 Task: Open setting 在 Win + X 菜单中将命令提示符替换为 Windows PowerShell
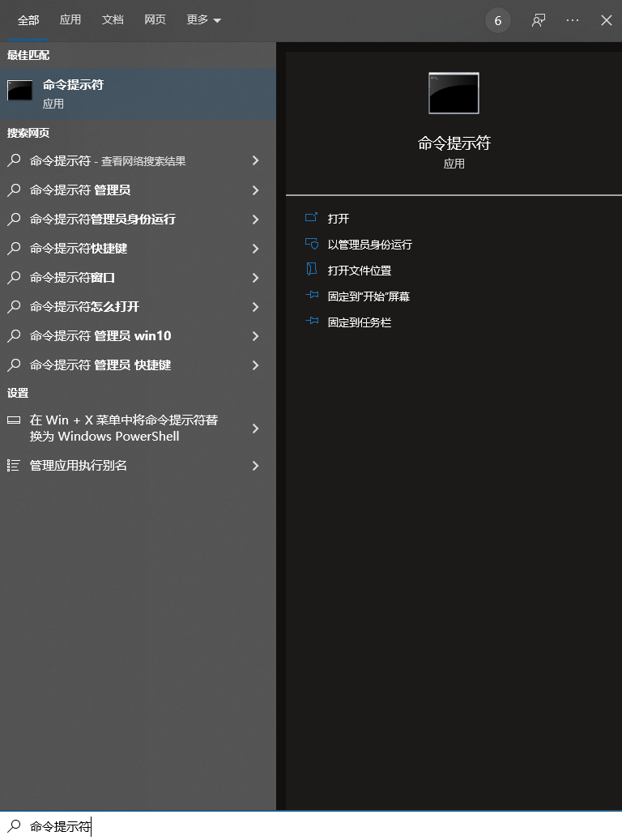point(138,428)
